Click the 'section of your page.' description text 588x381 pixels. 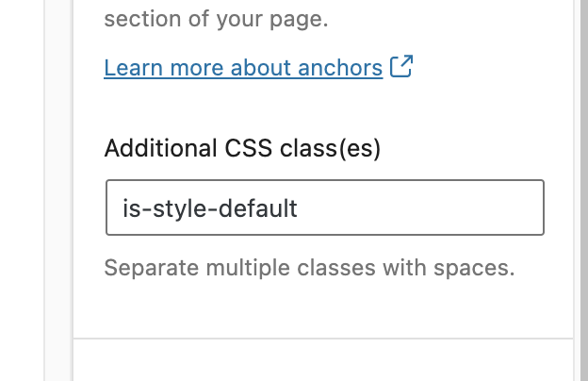216,19
